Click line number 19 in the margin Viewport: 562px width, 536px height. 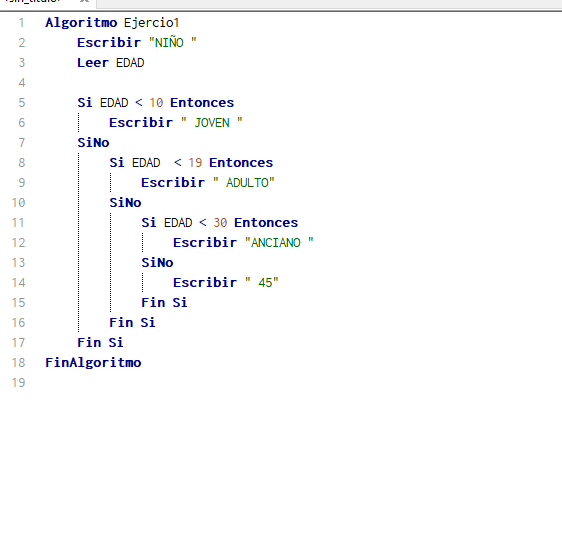18,383
